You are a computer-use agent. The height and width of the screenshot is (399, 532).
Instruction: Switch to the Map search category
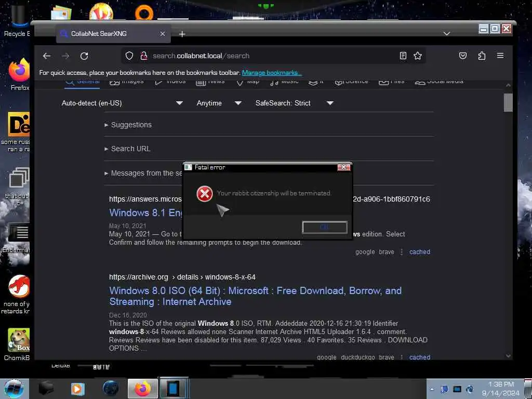248,82
